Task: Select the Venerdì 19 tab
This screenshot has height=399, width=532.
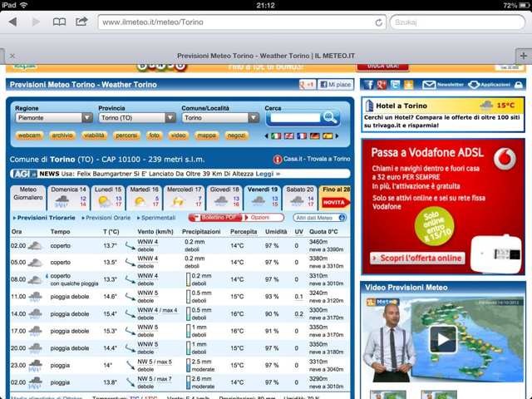Action: pos(263,198)
